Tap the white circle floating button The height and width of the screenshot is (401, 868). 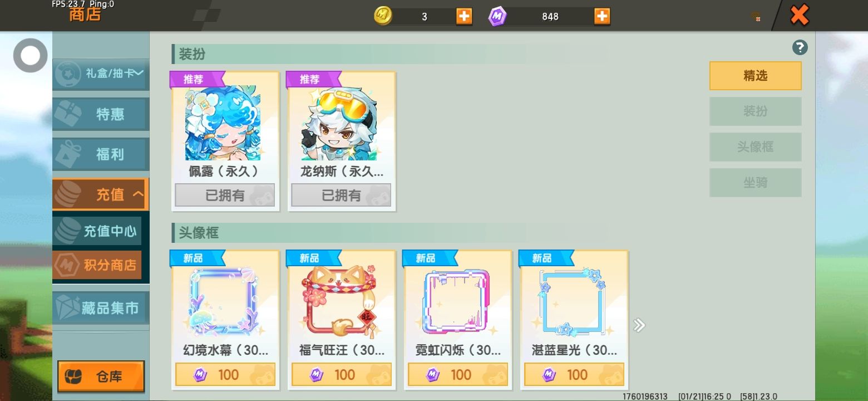point(31,56)
